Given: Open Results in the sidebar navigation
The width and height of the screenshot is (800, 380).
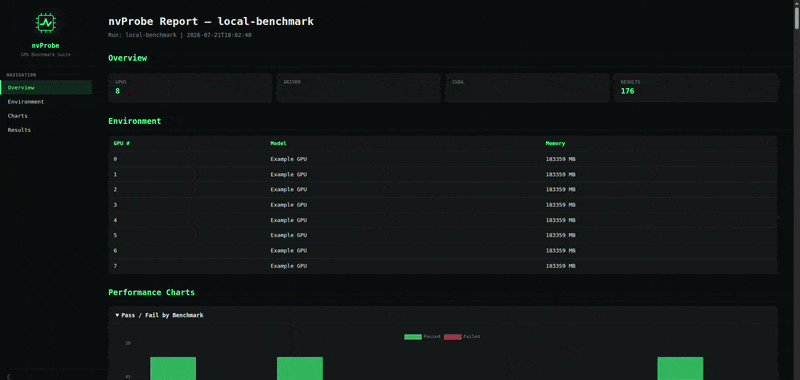Looking at the screenshot, I should 46,130.
